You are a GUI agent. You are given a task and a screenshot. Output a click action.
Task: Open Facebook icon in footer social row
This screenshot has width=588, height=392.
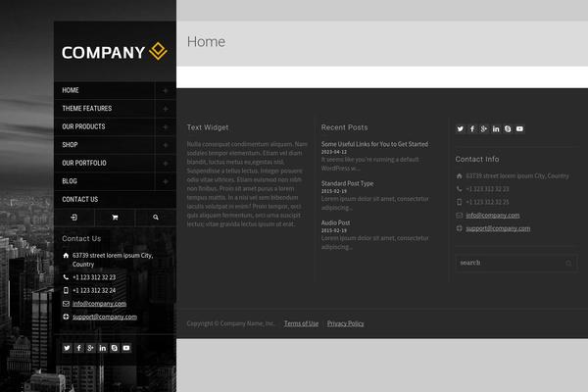[472, 129]
